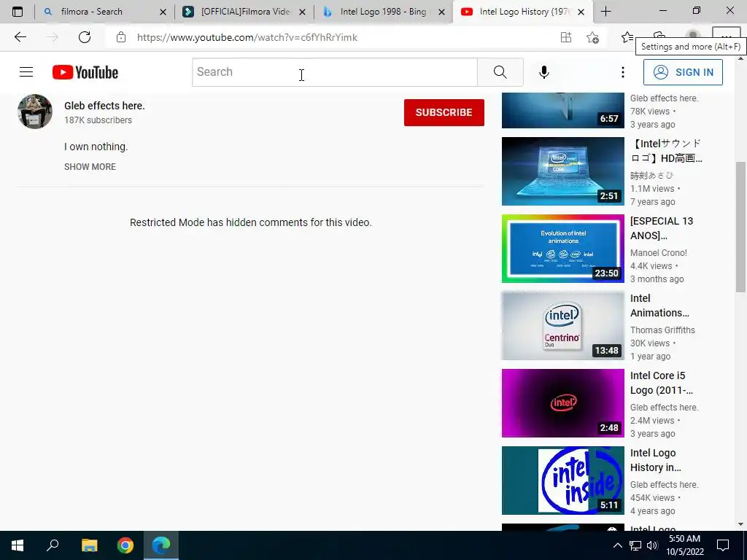This screenshot has width=747, height=560.
Task: Click the page vertical scrollbar thumb
Action: click(740, 227)
